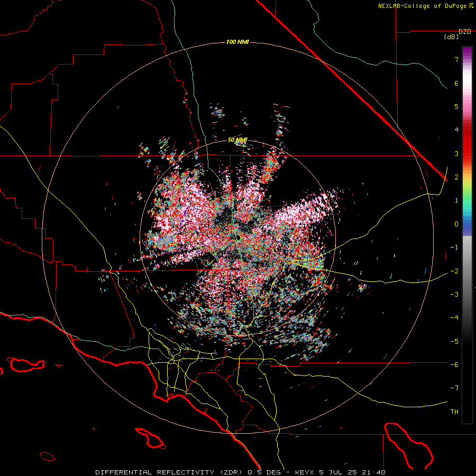The image size is (476, 476).
Task: Click the KEYX radar site identifier
Action: (x=305, y=472)
